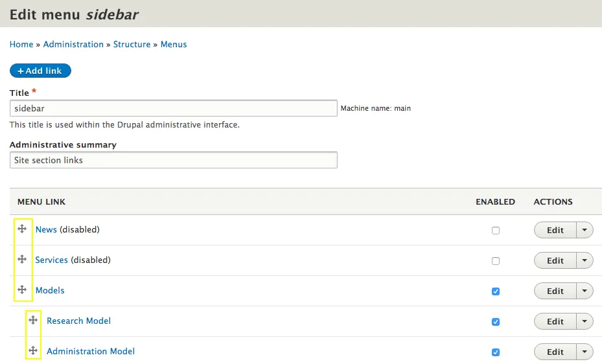
Task: Open the Administration breadcrumb link
Action: pyautogui.click(x=73, y=45)
